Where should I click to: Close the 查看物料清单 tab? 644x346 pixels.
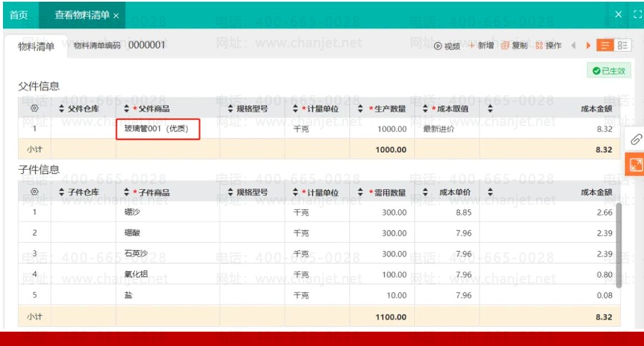coord(116,16)
